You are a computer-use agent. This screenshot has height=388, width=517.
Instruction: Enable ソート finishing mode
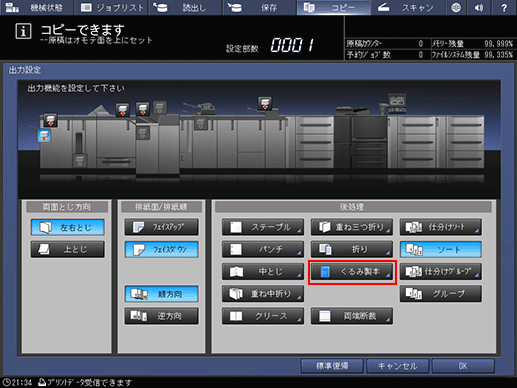coord(441,249)
